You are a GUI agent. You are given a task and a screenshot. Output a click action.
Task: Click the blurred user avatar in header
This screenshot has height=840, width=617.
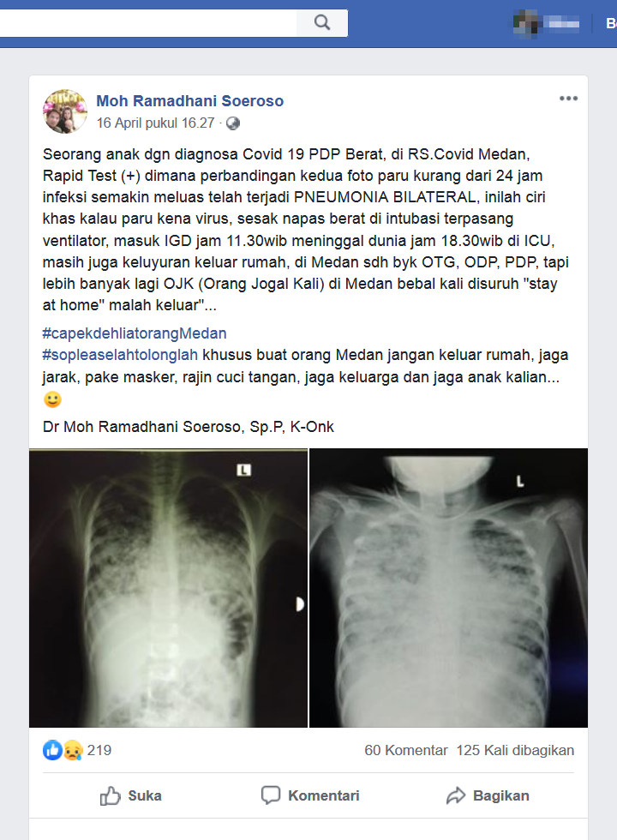tap(525, 22)
